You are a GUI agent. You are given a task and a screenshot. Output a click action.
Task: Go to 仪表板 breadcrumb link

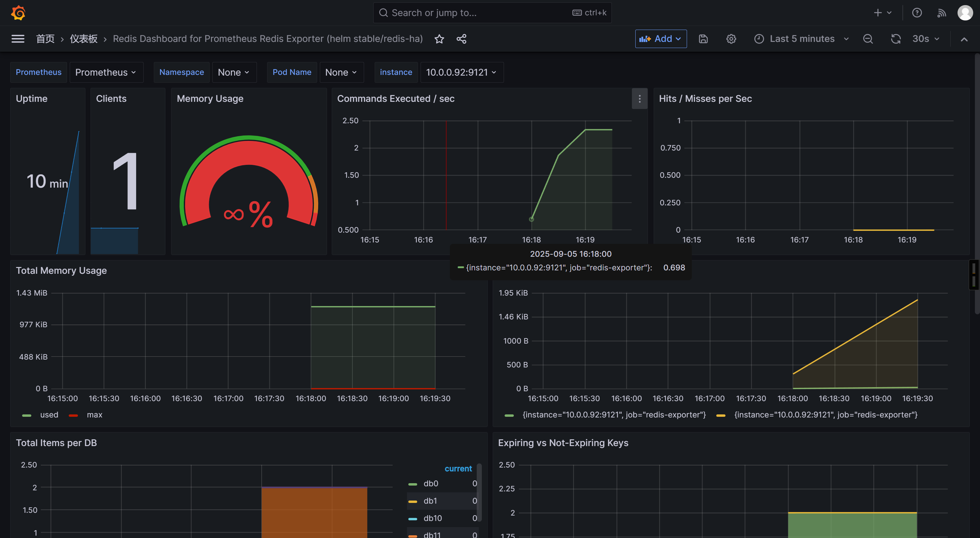pos(84,39)
